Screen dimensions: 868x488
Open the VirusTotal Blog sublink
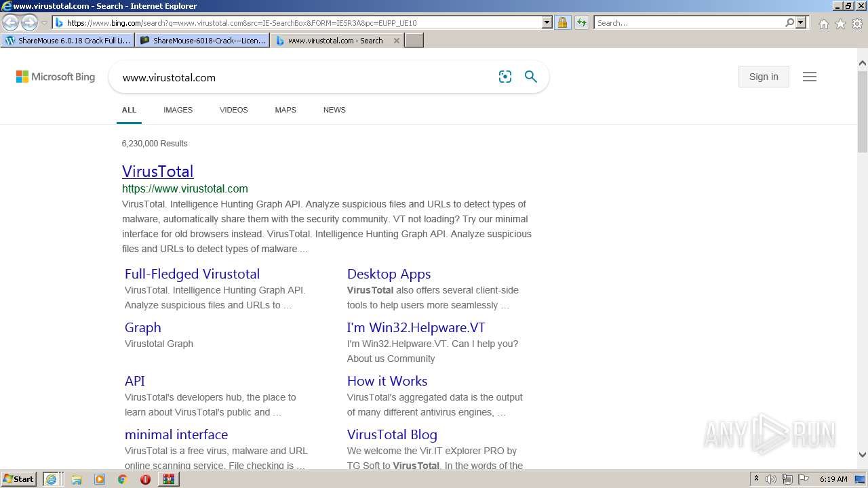392,434
